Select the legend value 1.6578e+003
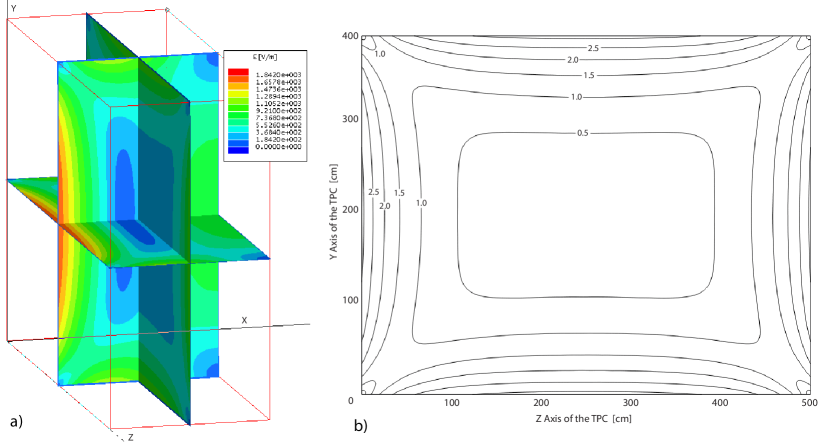Image resolution: width=823 pixels, height=444 pixels. tap(279, 82)
